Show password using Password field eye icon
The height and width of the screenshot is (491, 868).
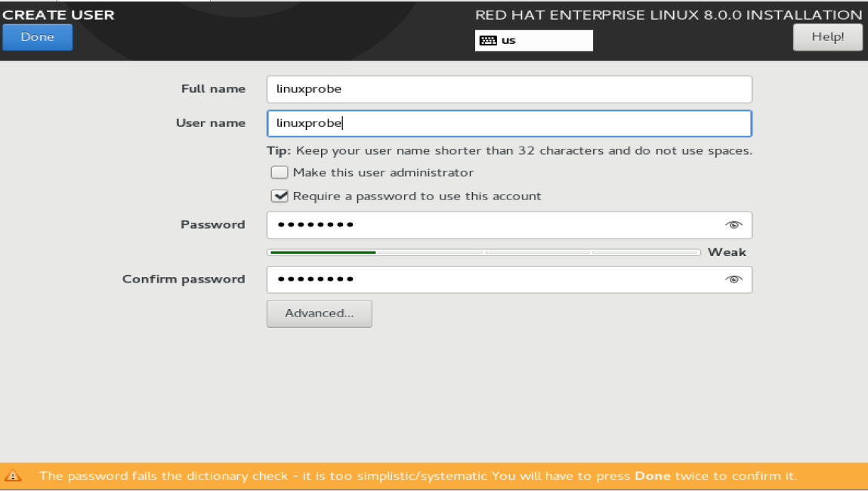(x=734, y=225)
